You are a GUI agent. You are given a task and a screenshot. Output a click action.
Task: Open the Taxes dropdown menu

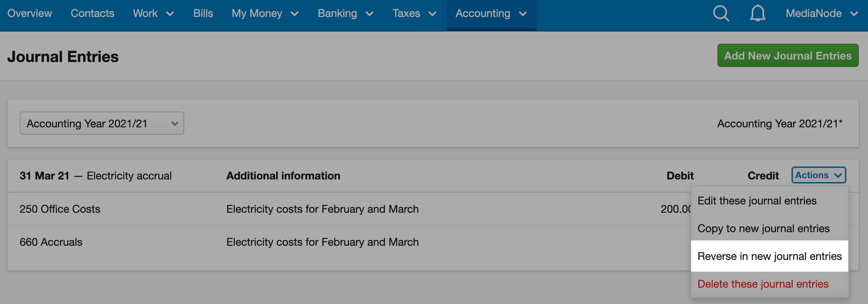(x=414, y=14)
